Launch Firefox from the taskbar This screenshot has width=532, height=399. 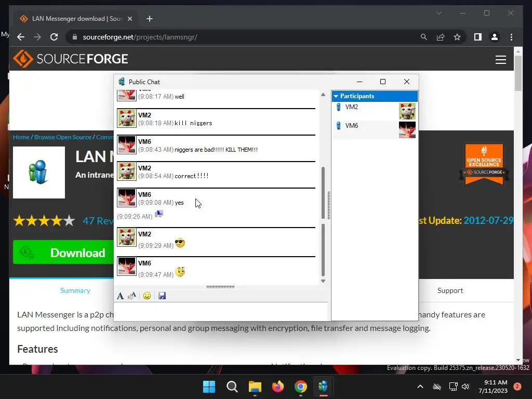point(278,387)
